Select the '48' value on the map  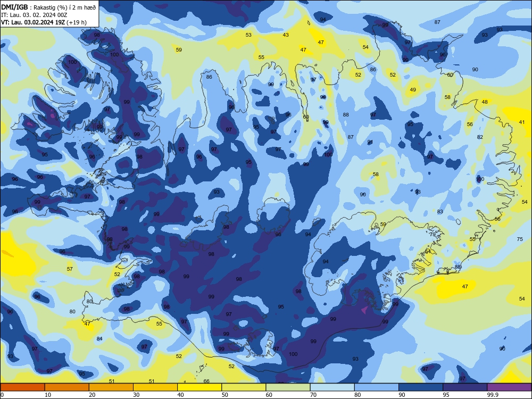[x=485, y=102]
